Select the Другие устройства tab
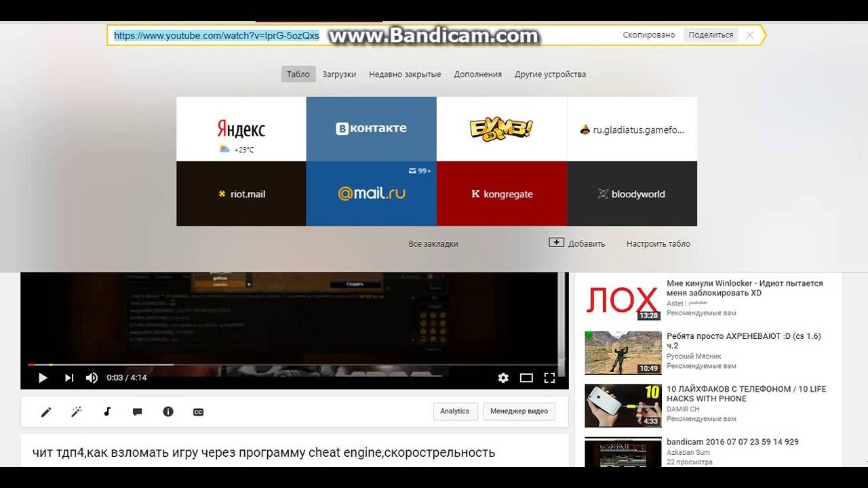The image size is (868, 488). pyautogui.click(x=550, y=74)
